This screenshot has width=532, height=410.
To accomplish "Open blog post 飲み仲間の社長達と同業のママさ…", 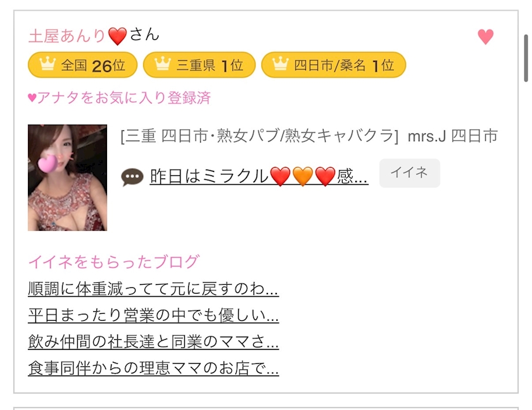I will pos(153,342).
